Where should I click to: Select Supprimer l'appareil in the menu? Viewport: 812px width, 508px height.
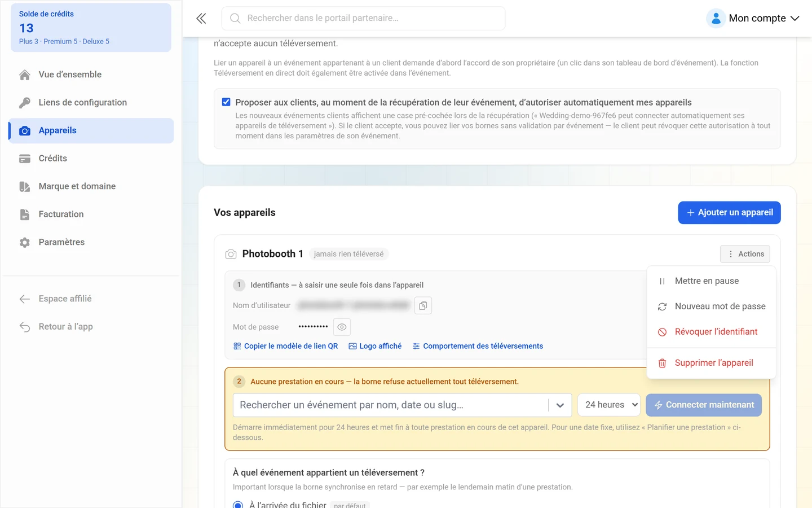coord(712,363)
